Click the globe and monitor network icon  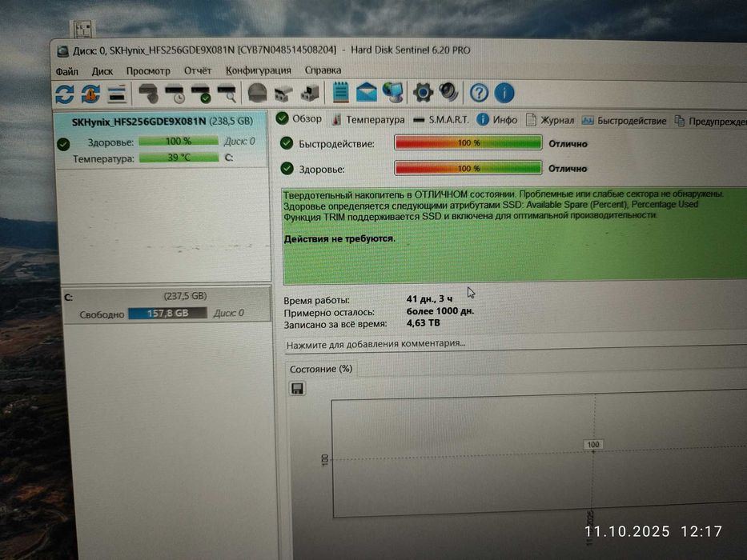(x=392, y=92)
